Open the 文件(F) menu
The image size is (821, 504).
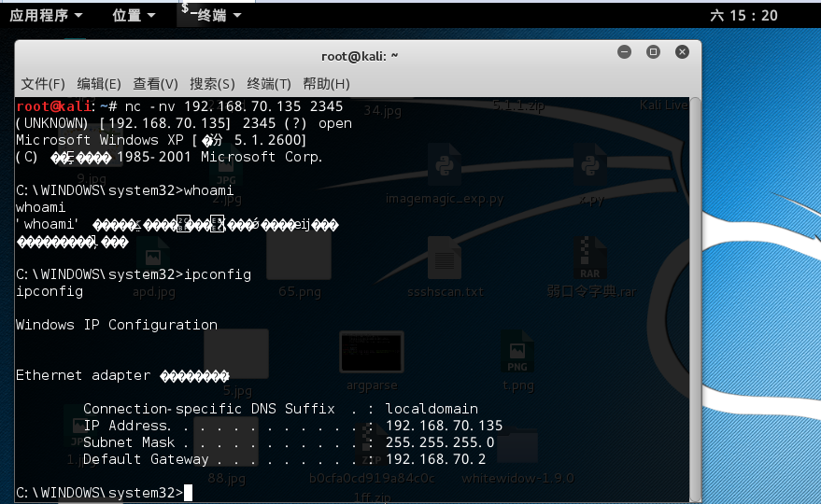pos(43,84)
